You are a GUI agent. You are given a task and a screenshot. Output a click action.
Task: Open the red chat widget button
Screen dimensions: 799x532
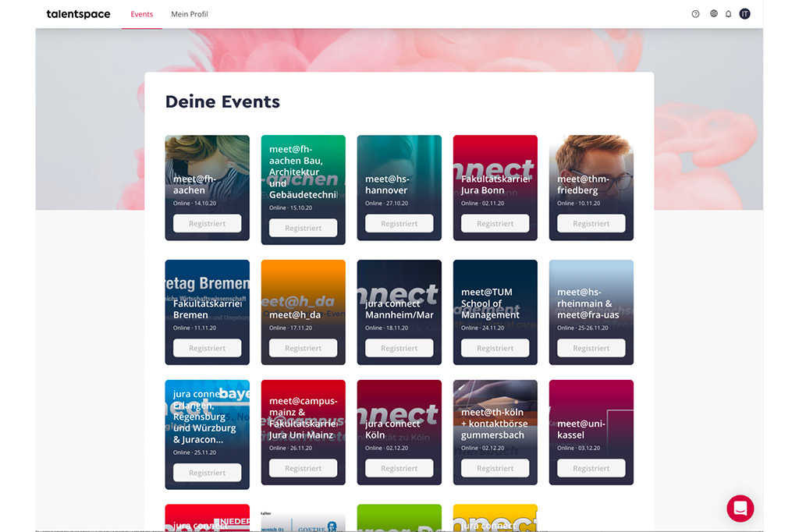740,508
